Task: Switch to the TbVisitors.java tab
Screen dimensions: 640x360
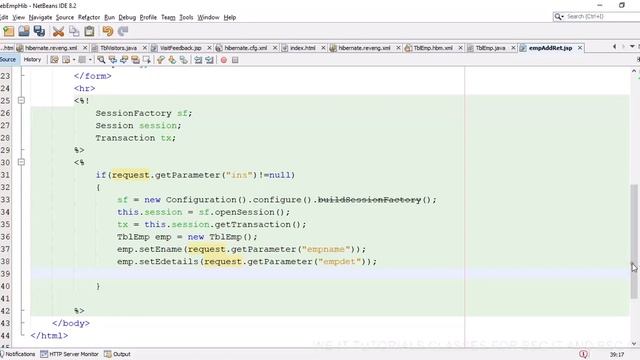Action: (119, 48)
